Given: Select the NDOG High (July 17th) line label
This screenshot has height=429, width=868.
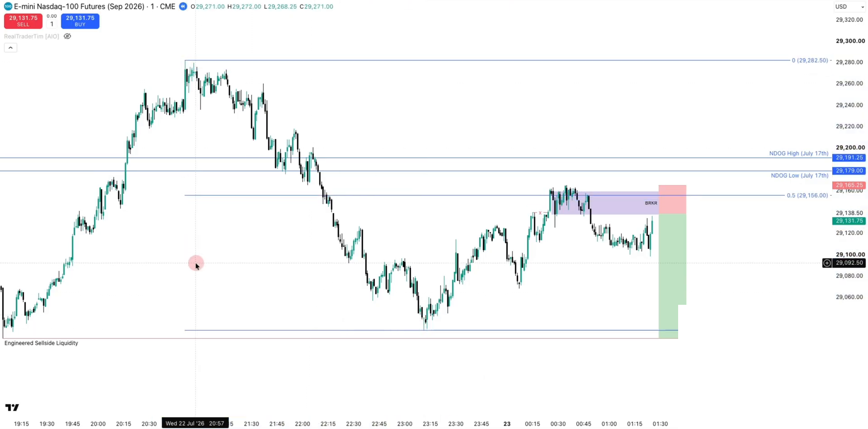Looking at the screenshot, I should click(799, 154).
